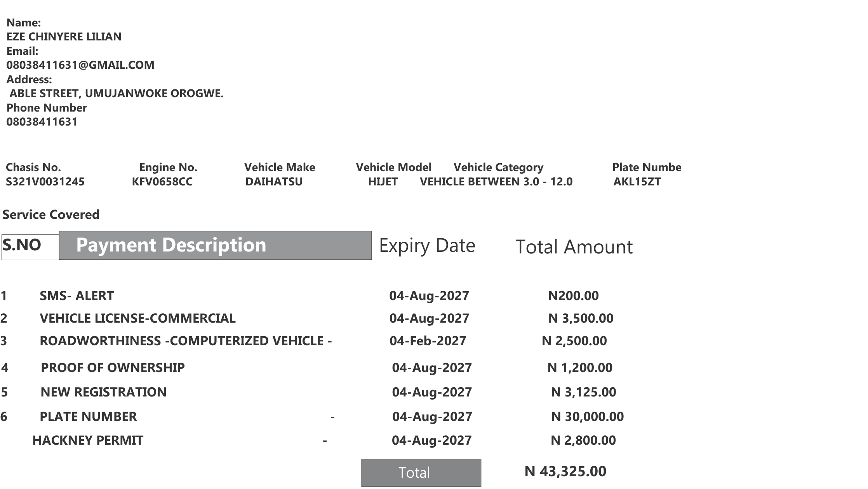
Task: Click the name EZE CHINYERE LILIAN
Action: (x=64, y=37)
